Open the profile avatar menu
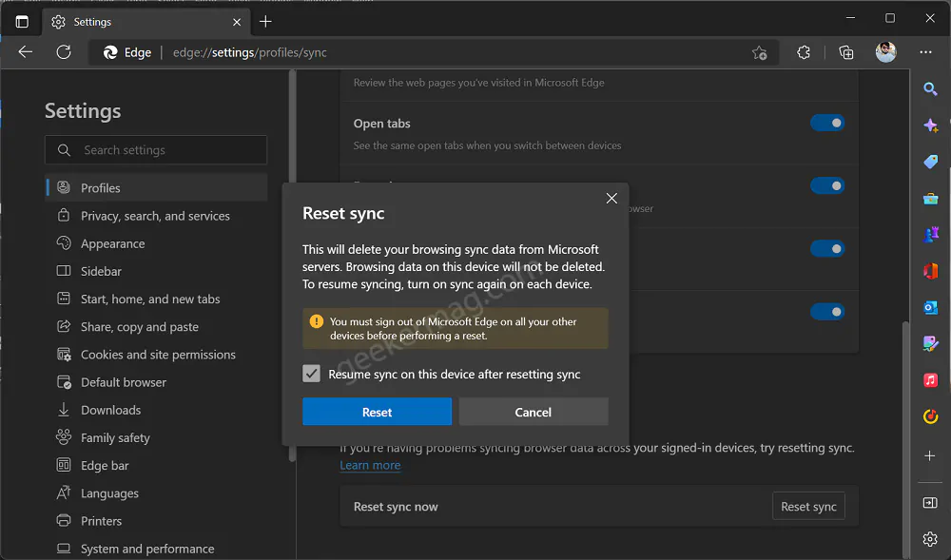Viewport: 951px width, 560px height. click(886, 52)
